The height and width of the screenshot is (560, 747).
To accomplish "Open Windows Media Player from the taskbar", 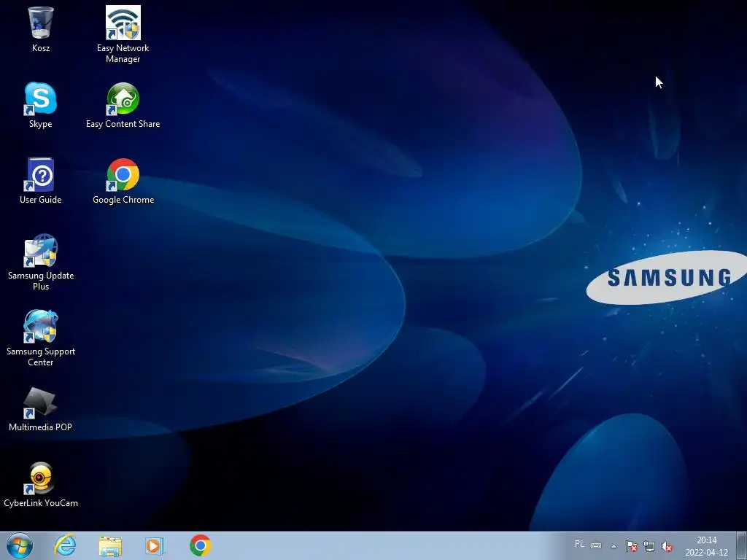I will click(x=155, y=545).
